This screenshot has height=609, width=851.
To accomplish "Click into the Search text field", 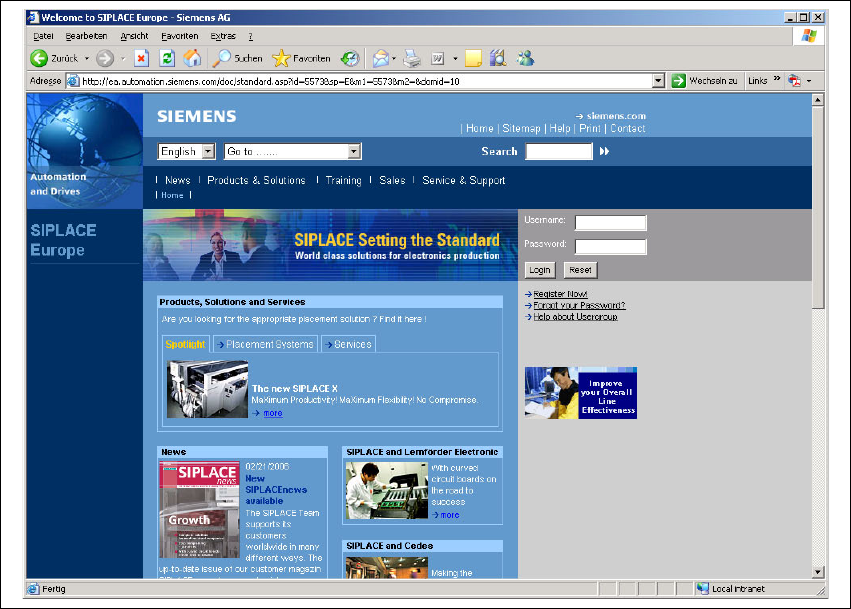I will pos(559,151).
